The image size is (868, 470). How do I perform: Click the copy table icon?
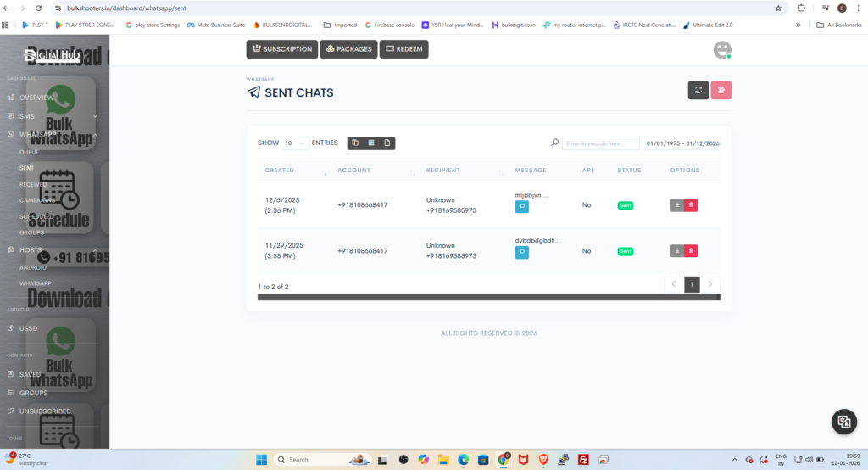pyautogui.click(x=355, y=143)
